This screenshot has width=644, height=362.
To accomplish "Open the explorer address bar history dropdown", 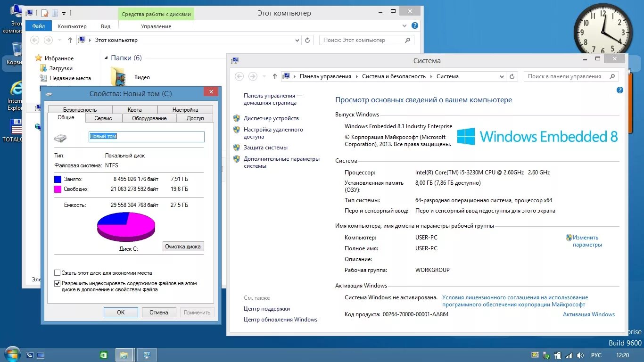I will (x=297, y=40).
